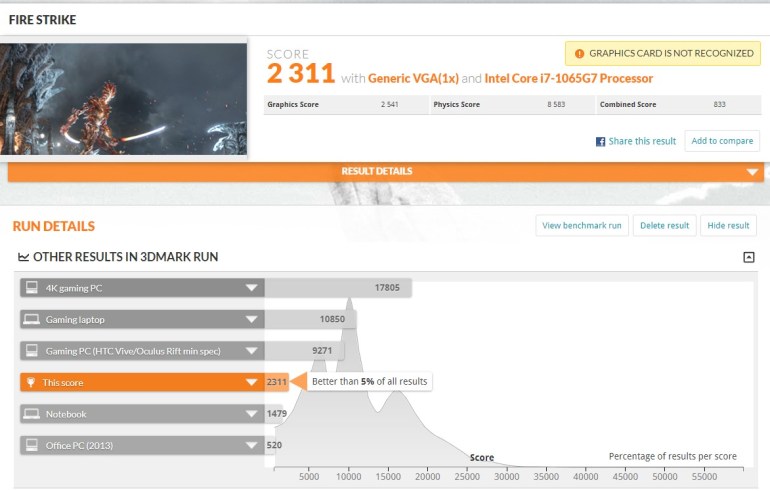Viewport: 770px width, 491px height.
Task: Click the Physics Score value 8 583
Action: 556,105
